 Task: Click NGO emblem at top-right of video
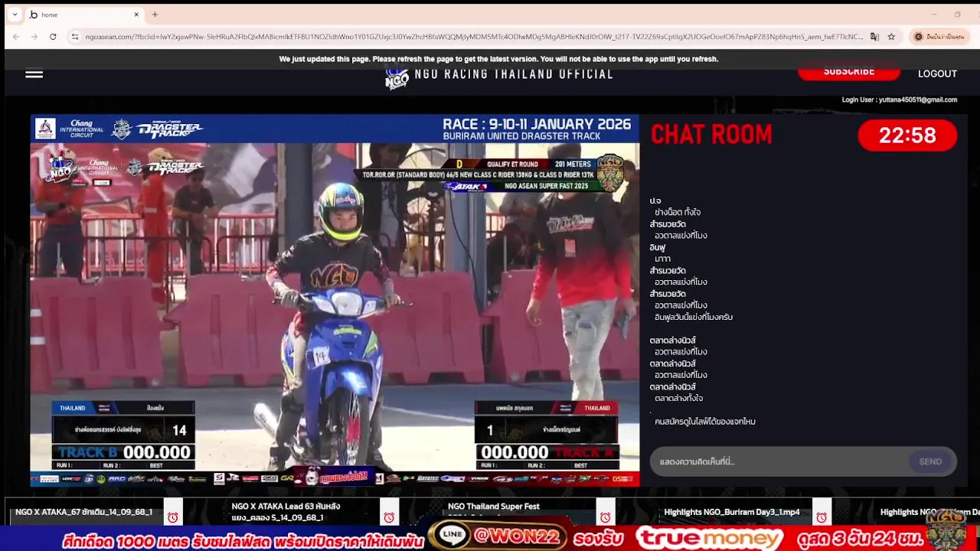(610, 173)
